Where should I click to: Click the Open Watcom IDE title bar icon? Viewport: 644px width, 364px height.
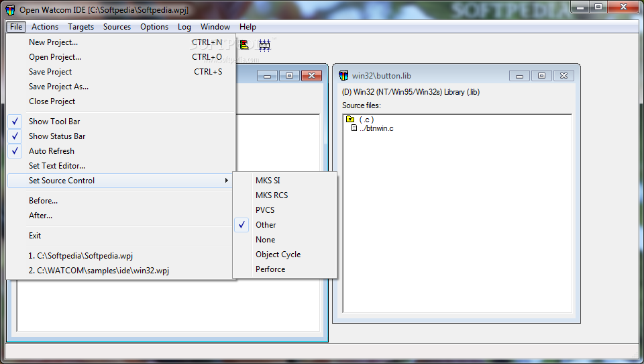pos(10,10)
